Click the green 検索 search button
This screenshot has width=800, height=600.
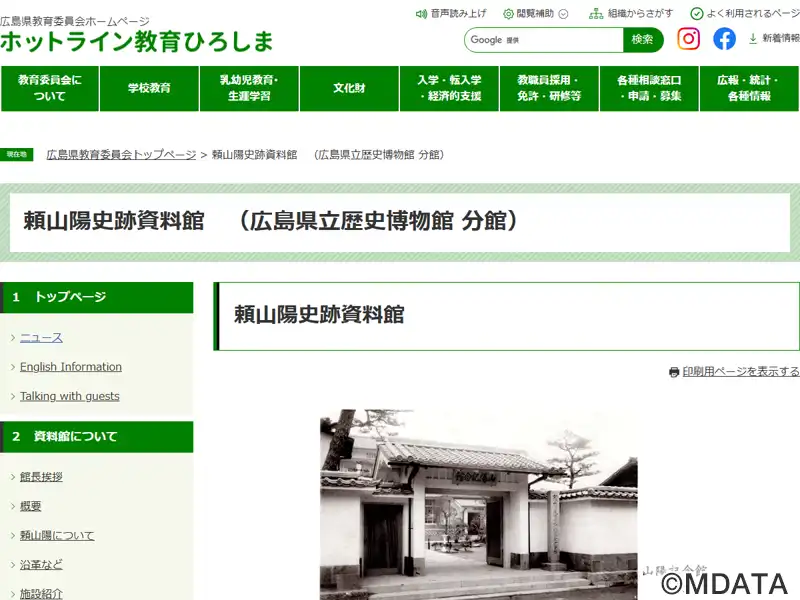point(643,40)
